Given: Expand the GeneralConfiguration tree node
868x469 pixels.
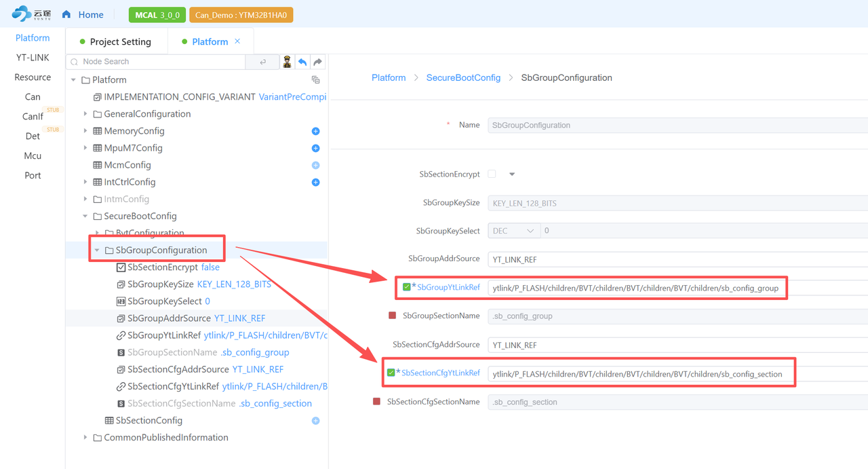Looking at the screenshot, I should pyautogui.click(x=85, y=114).
